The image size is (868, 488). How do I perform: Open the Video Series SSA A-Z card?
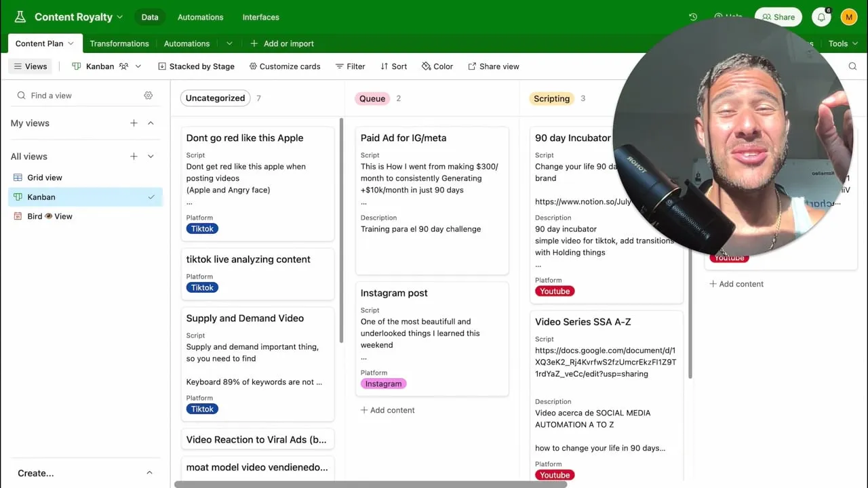point(606,396)
